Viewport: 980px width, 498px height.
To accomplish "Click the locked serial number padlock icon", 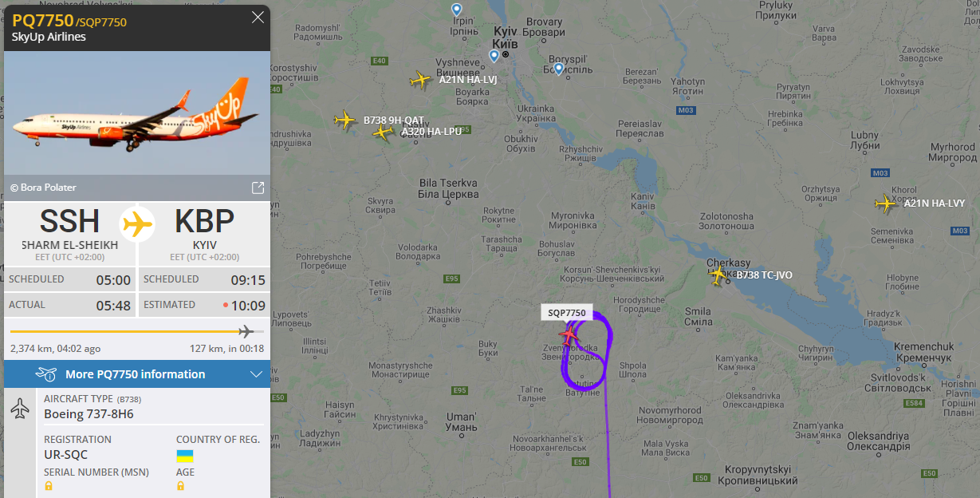I will (49, 485).
